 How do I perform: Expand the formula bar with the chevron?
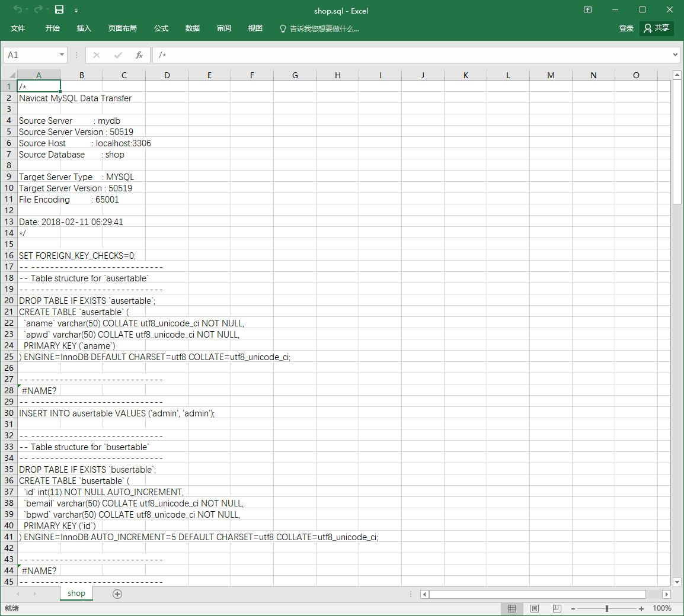tap(675, 55)
